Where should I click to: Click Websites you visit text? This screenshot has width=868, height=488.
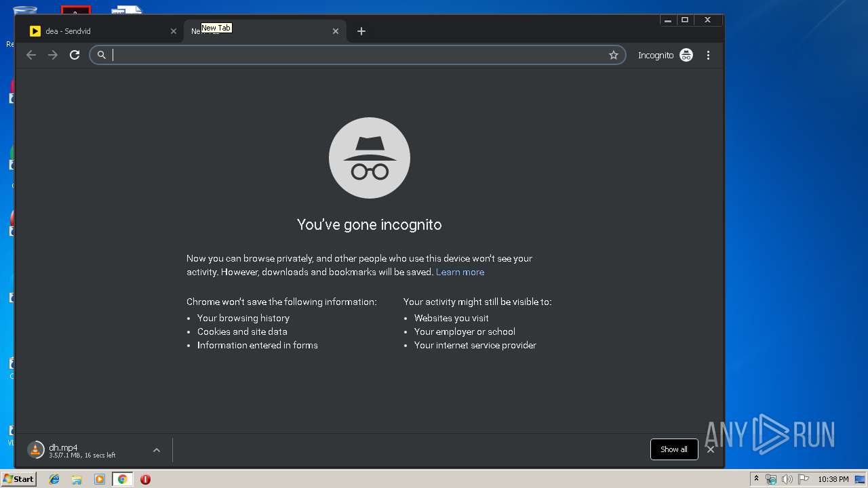pos(452,318)
